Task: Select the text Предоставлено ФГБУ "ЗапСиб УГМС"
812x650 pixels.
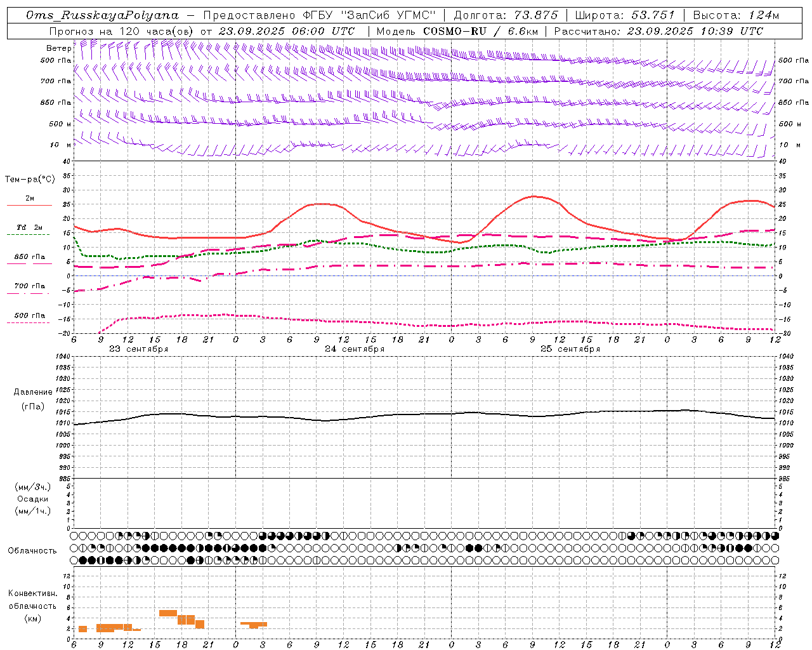Action: [320, 16]
